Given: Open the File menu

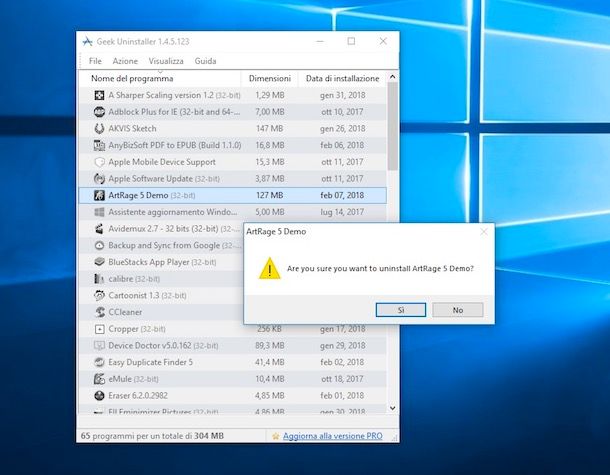Looking at the screenshot, I should click(95, 61).
